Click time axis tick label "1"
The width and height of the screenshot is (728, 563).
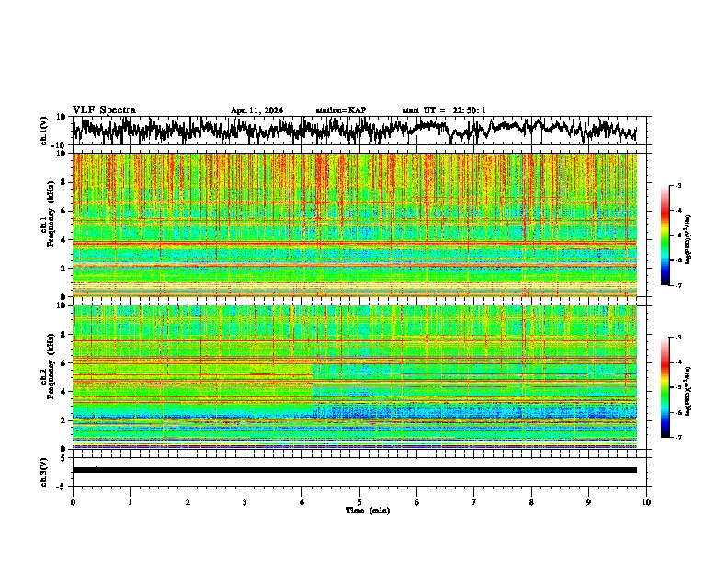tap(130, 502)
